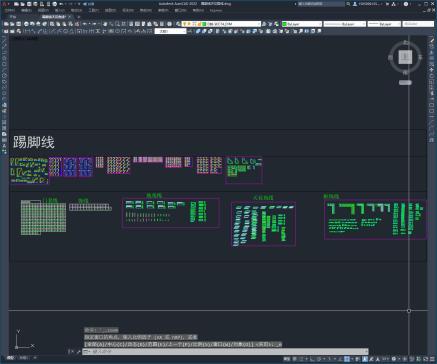
Task: Toggle grid display in the status bar
Action: click(295, 359)
